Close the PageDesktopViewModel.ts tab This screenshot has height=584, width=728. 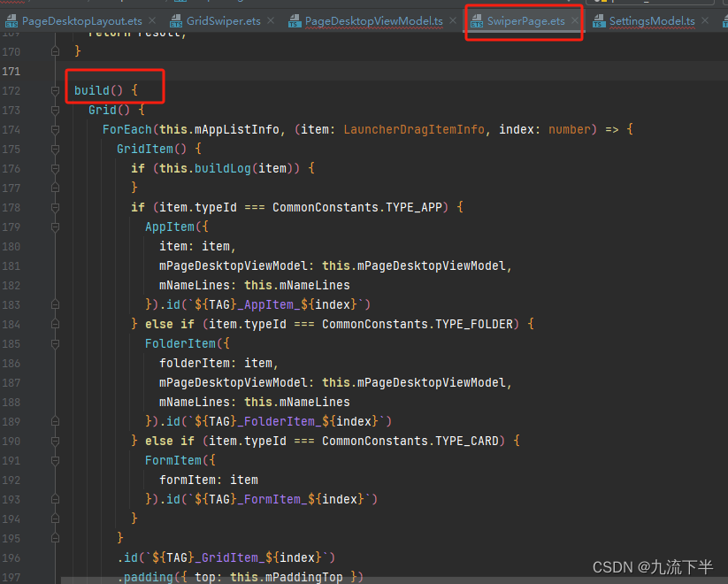pyautogui.click(x=453, y=20)
